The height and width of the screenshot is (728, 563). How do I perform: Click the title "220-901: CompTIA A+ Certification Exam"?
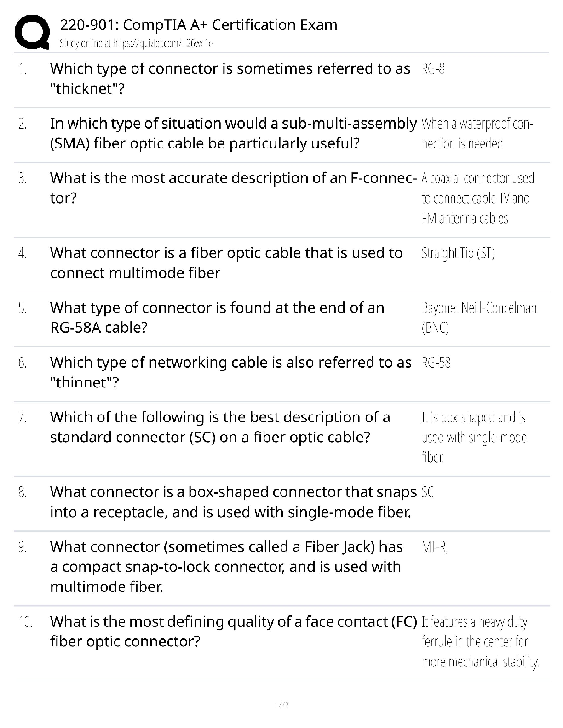[198, 25]
